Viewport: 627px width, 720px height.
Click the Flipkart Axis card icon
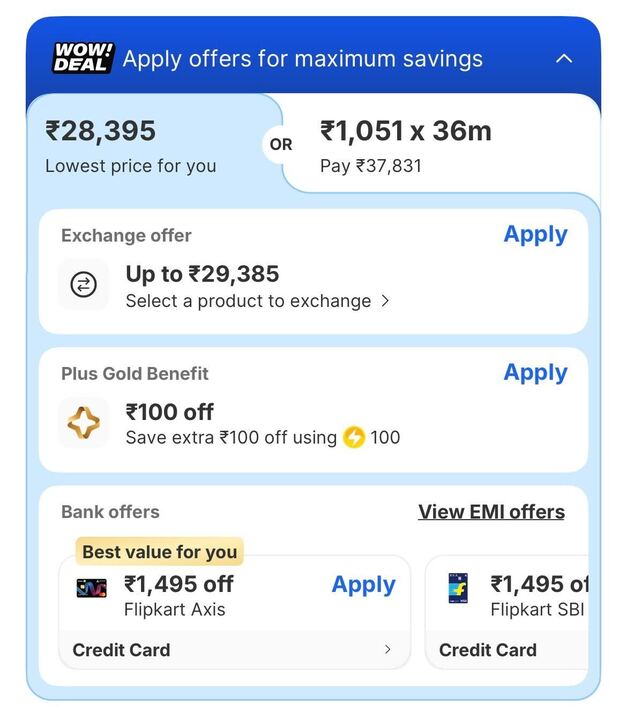point(91,588)
